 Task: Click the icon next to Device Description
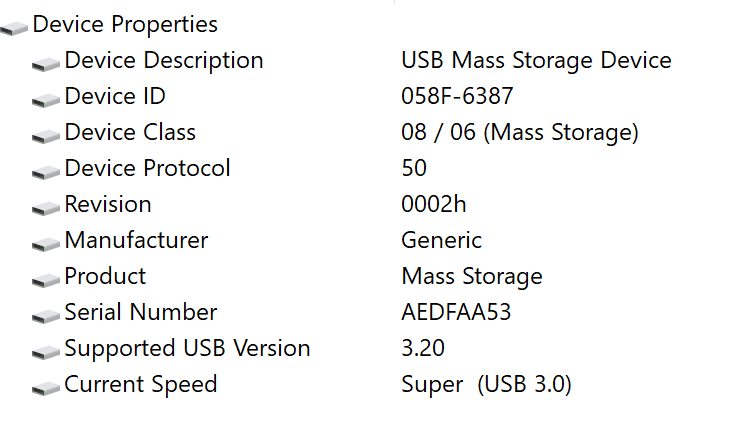coord(46,63)
